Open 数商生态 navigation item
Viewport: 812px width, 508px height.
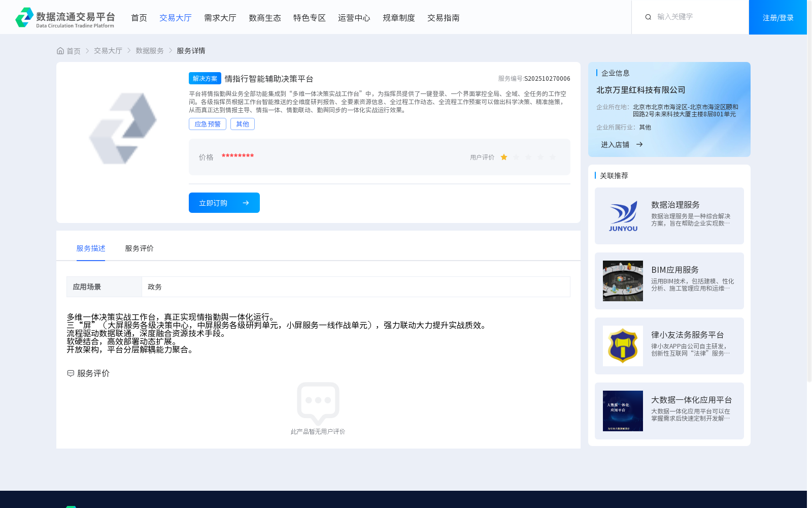(x=265, y=18)
